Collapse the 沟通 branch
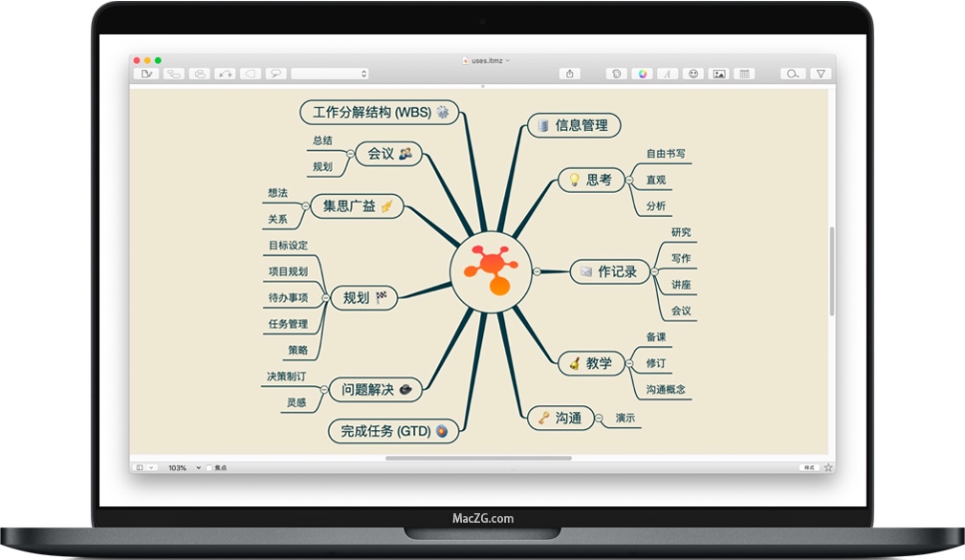 click(x=598, y=418)
